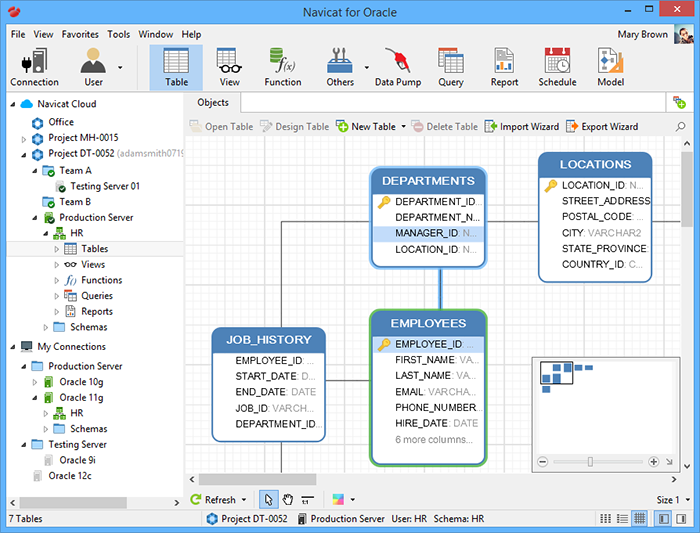
Task: Select the Tables tree item
Action: pos(95,249)
